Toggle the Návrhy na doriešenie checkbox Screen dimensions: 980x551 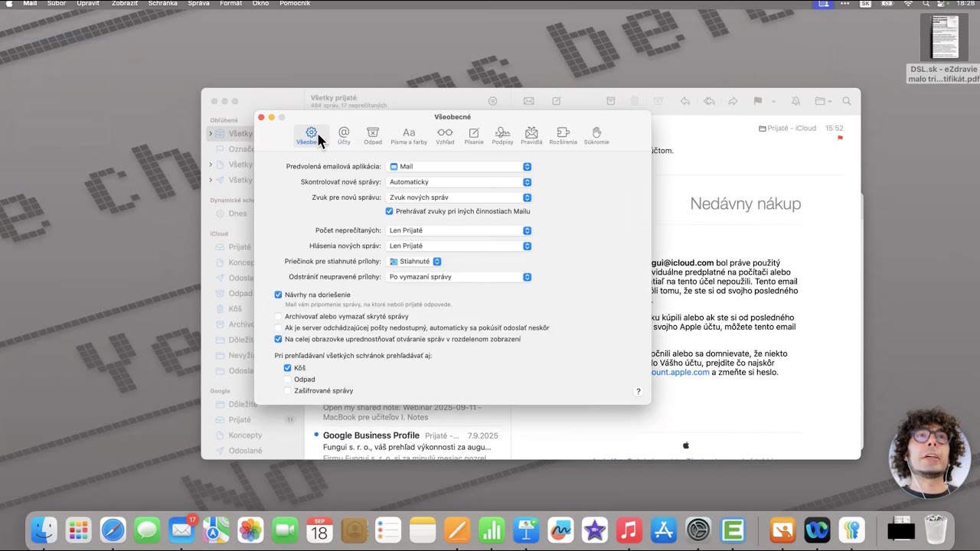coord(279,295)
